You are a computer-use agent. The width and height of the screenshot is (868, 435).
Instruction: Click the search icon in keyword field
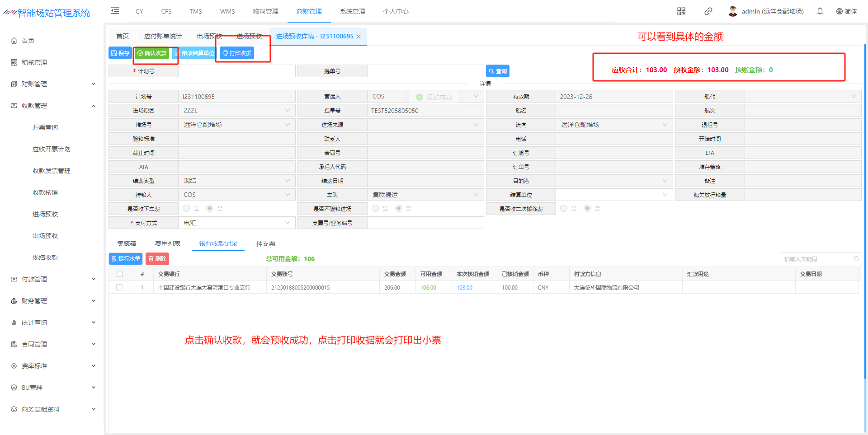click(856, 259)
